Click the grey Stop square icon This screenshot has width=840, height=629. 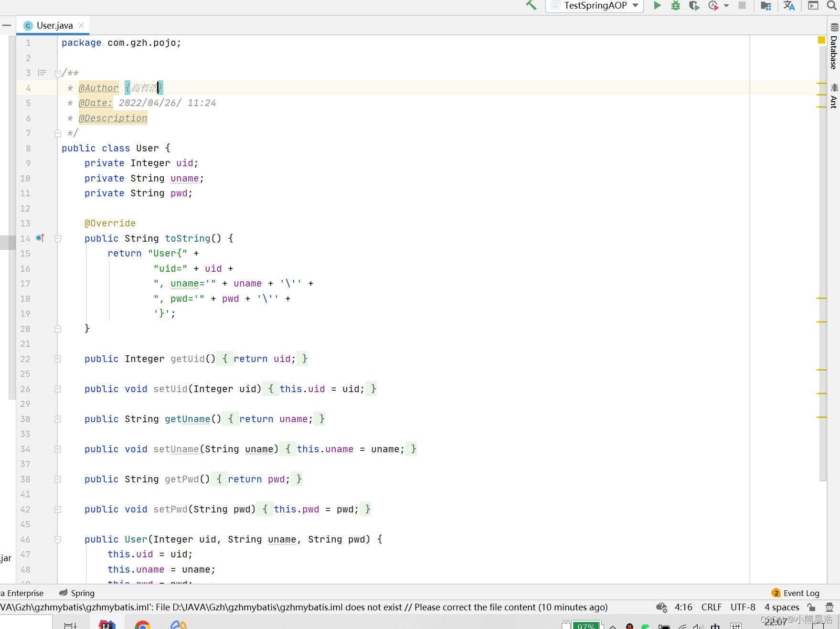[742, 5]
